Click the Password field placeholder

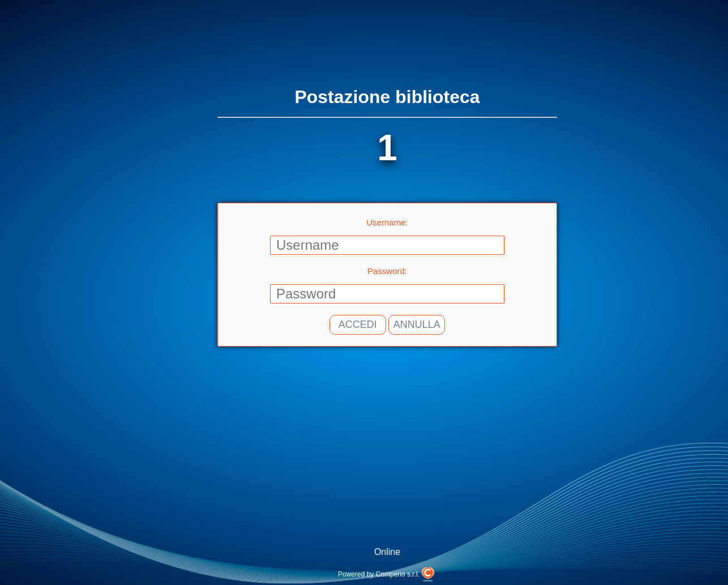click(x=387, y=293)
